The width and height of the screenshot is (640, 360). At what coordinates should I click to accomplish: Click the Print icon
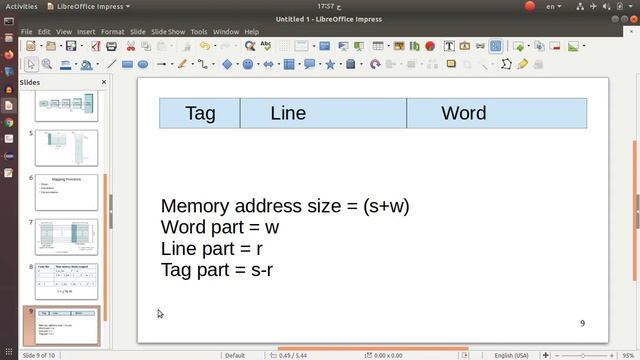111,46
